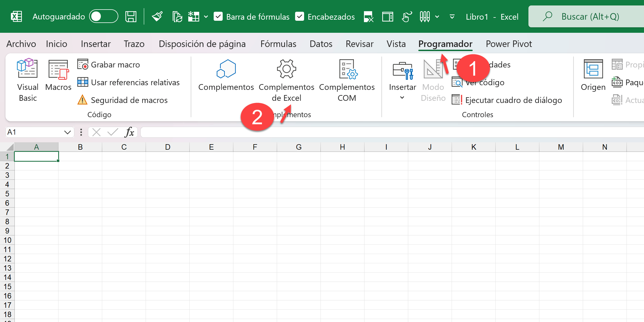
Task: Select the column G header
Action: [299, 147]
